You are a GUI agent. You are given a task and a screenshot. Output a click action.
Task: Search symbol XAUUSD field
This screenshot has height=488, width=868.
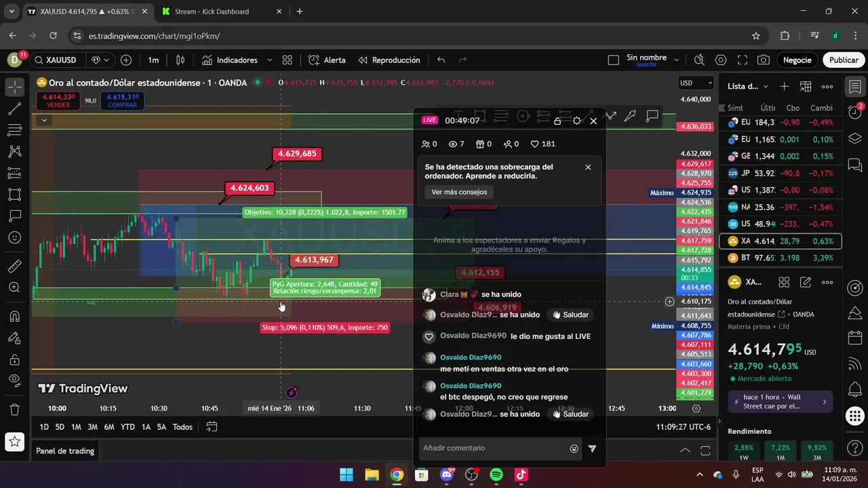[x=56, y=60]
